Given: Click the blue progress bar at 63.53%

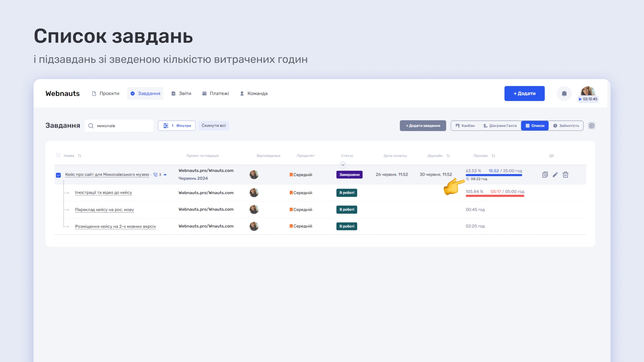Looking at the screenshot, I should click(x=493, y=175).
